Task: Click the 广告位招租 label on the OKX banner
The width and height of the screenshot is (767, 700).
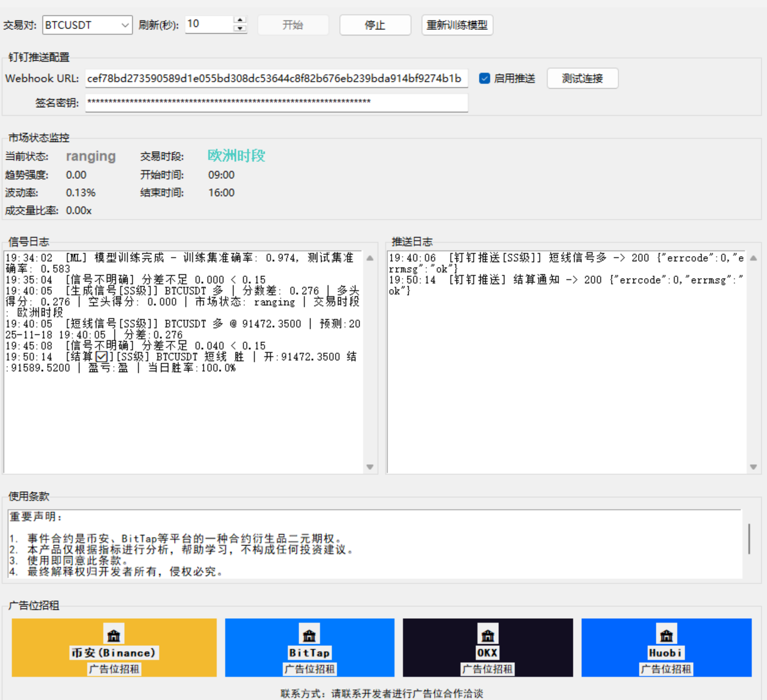Action: point(487,669)
